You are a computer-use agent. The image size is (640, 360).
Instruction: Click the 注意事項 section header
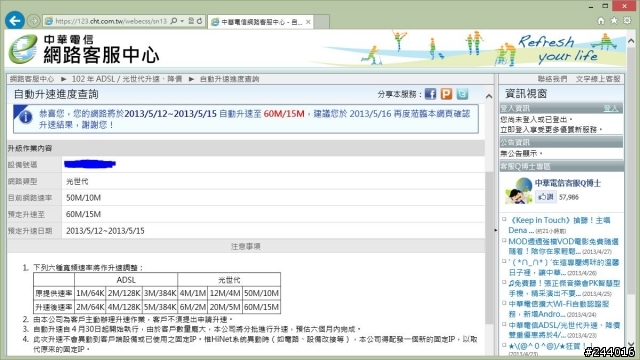[x=246, y=247]
